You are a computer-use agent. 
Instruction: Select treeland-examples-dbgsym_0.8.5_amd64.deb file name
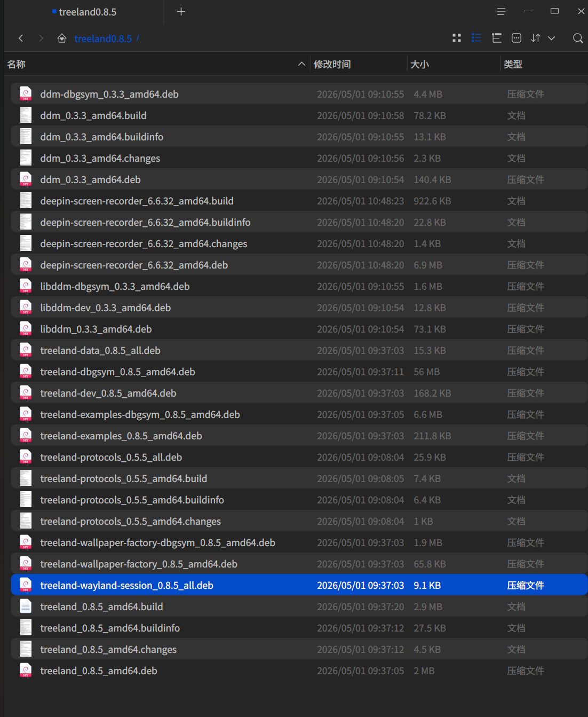coord(140,414)
